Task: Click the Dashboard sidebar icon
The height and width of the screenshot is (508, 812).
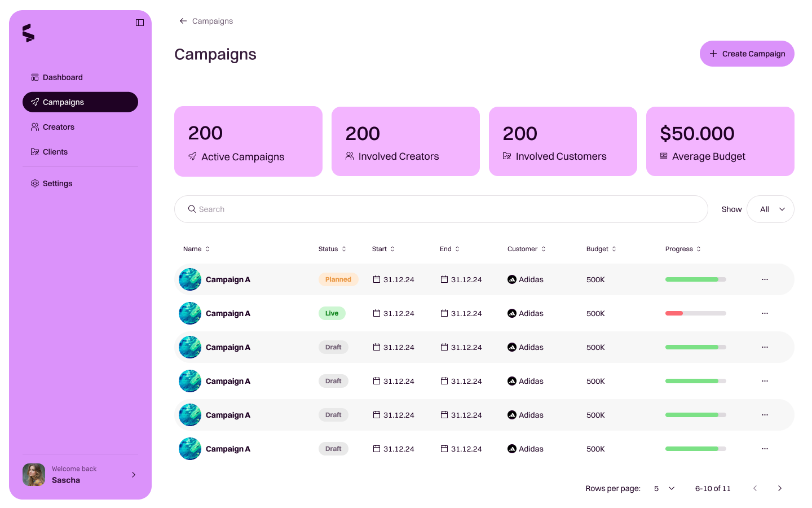Action: tap(35, 77)
